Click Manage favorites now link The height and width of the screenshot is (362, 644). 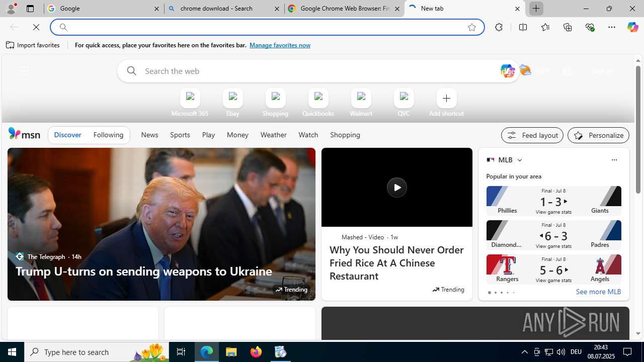[280, 45]
